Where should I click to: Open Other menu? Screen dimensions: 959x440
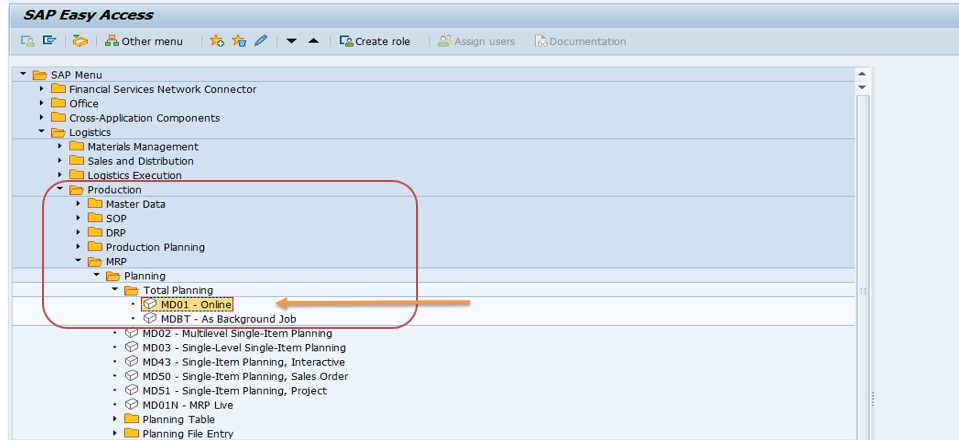pyautogui.click(x=144, y=41)
